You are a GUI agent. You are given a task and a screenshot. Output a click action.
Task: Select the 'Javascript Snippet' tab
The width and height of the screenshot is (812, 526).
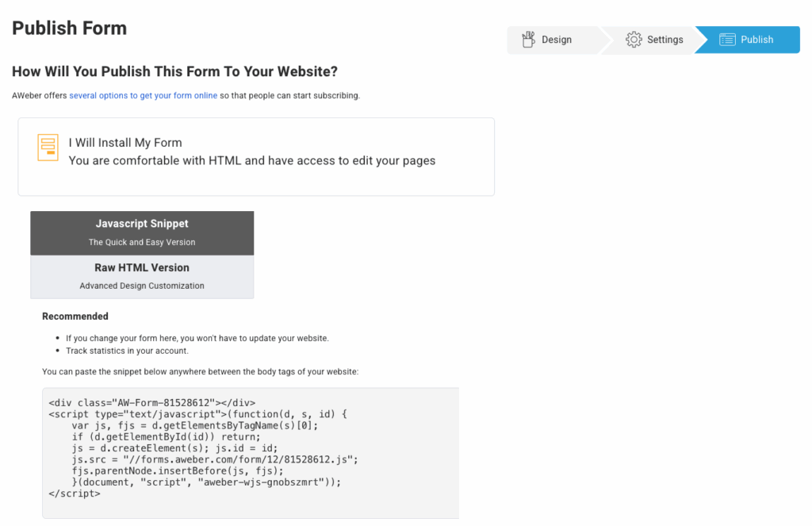[x=142, y=223]
